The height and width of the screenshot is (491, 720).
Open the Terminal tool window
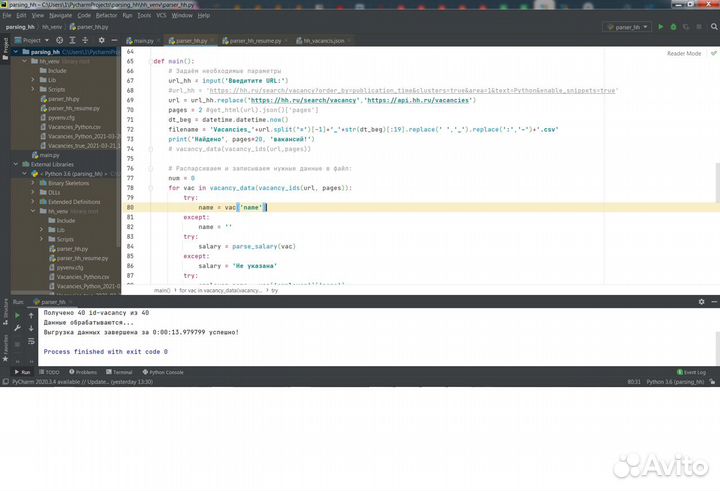coord(119,372)
